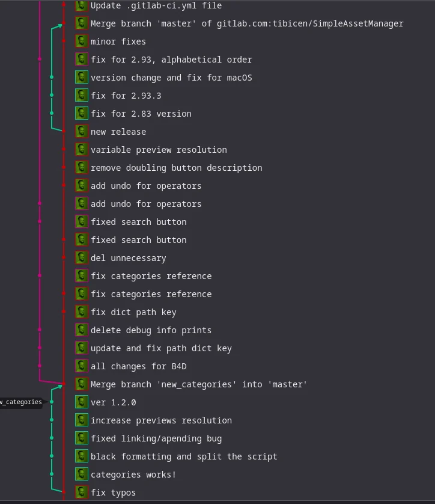Click the avatar beside 'version change and fix for macOS'

click(82, 77)
